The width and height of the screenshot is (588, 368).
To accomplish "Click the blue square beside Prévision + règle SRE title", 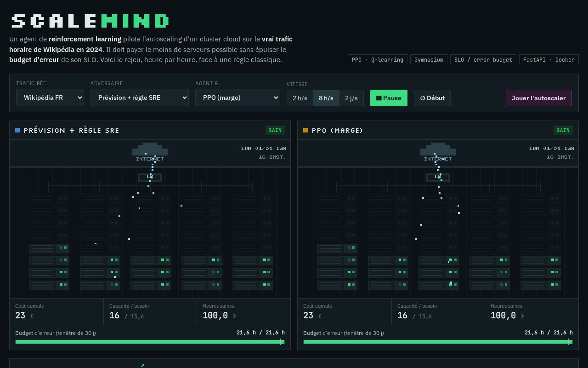I will pos(17,130).
